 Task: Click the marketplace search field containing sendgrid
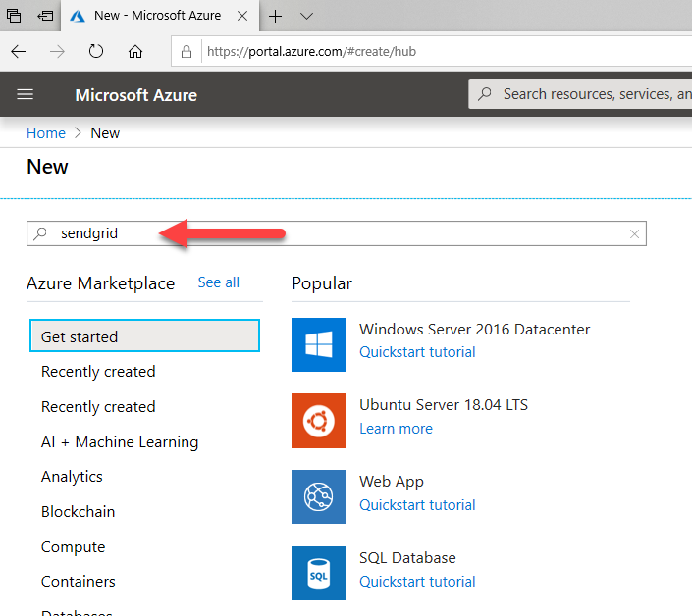pyautogui.click(x=337, y=233)
